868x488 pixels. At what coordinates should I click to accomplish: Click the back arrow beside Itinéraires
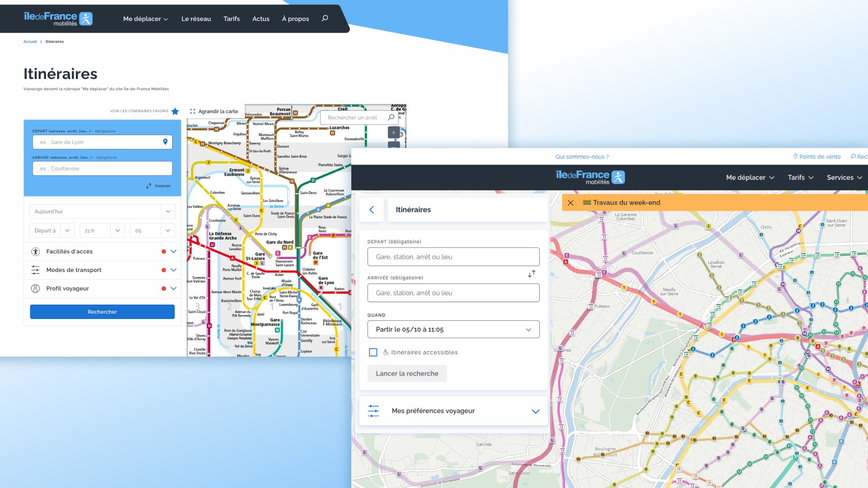point(372,210)
